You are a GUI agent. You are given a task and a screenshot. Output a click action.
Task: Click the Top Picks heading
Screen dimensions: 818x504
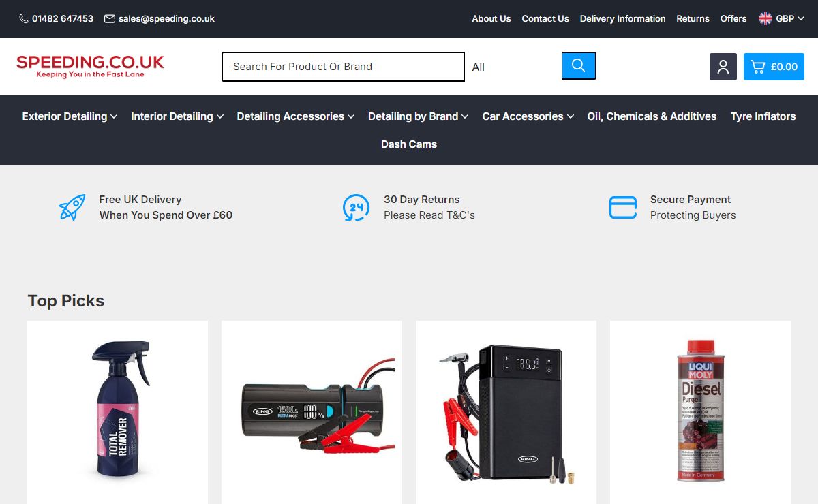coord(66,301)
